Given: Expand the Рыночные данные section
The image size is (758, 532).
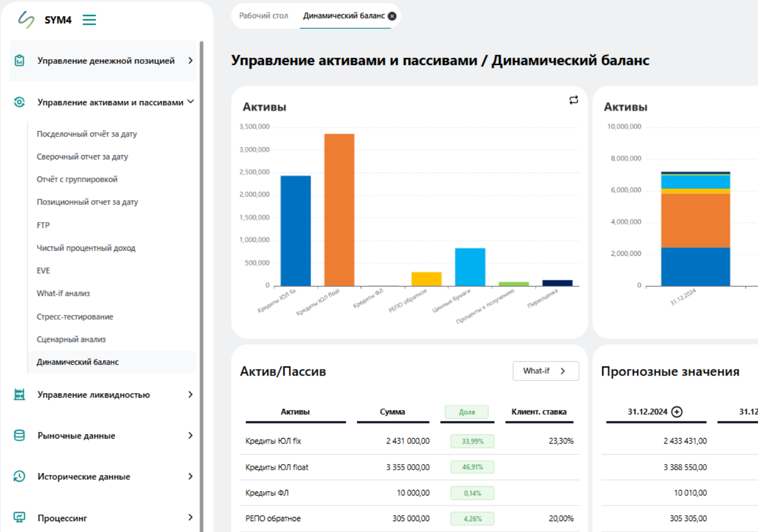Looking at the screenshot, I should [191, 435].
